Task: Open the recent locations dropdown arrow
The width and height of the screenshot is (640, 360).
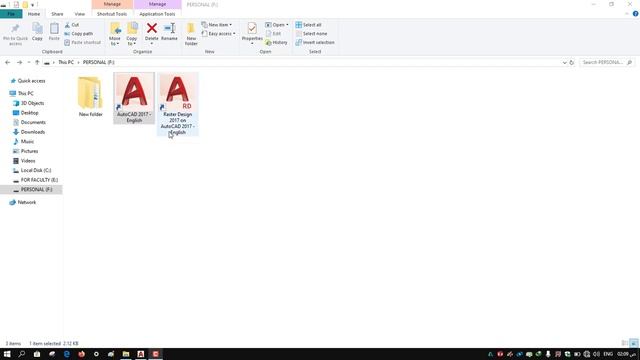Action: 29,62
